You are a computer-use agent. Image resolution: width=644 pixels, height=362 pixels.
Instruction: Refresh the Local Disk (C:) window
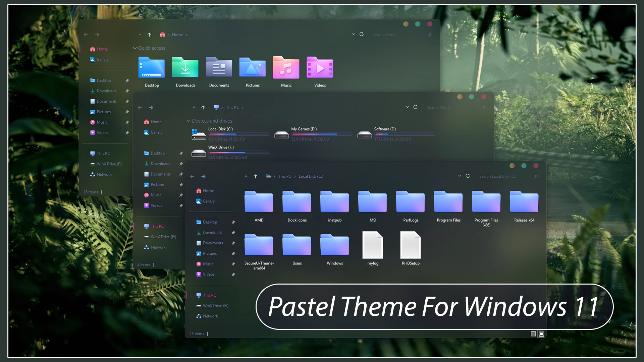(468, 176)
